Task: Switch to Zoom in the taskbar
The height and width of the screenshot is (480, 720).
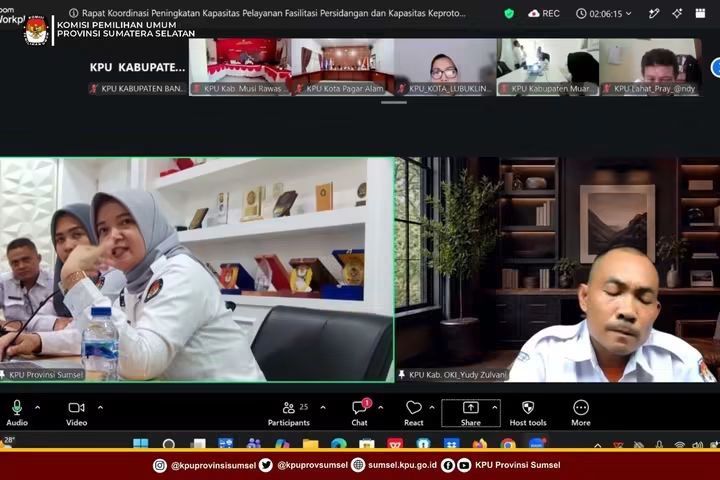Action: click(x=536, y=444)
